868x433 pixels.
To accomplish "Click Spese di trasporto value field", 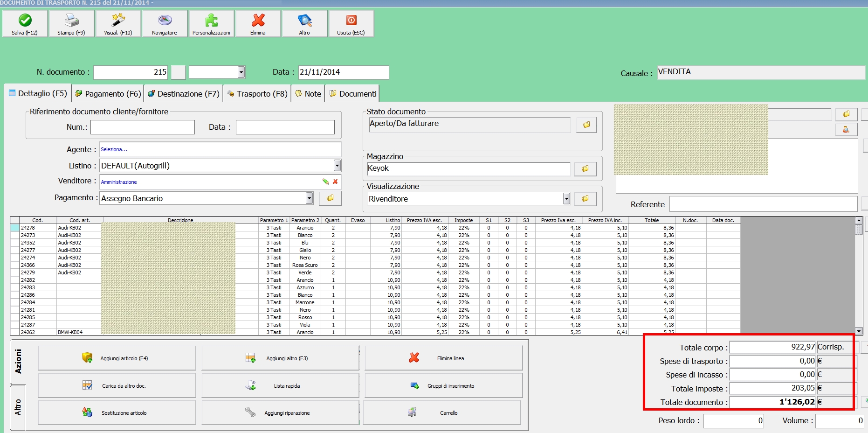I will 773,361.
